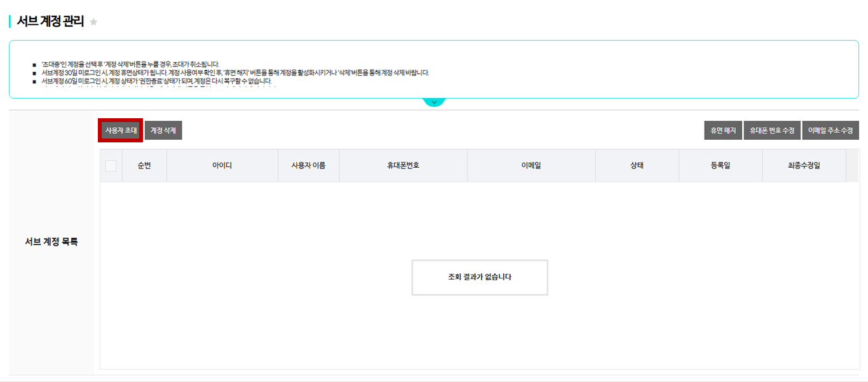This screenshot has width=868, height=382.
Task: Click the 상태 column header
Action: 637,166
